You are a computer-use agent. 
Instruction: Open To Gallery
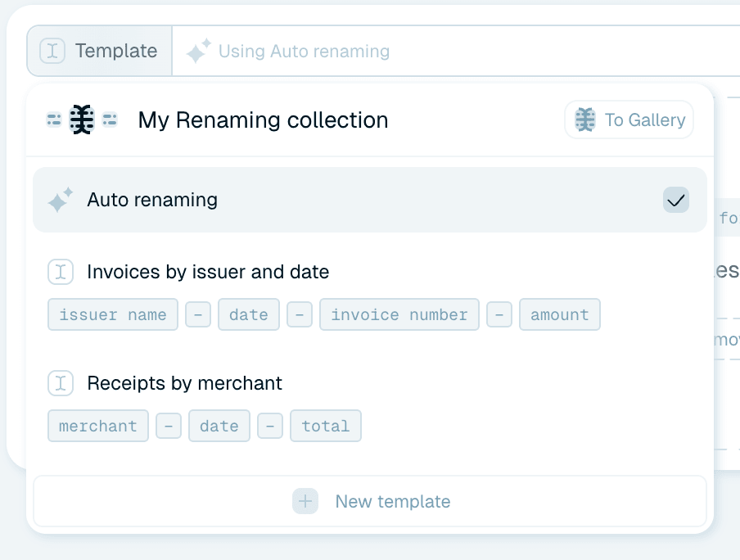629,120
